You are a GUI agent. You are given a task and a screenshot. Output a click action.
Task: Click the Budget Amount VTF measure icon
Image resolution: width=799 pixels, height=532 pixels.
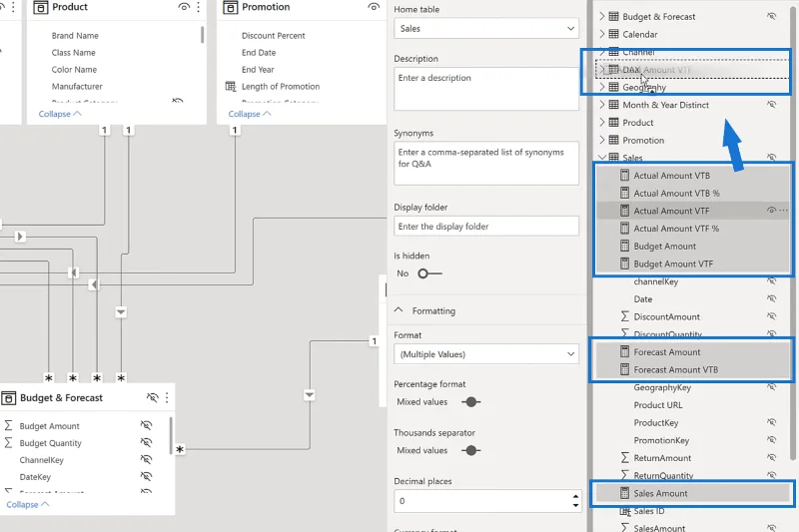click(x=624, y=264)
